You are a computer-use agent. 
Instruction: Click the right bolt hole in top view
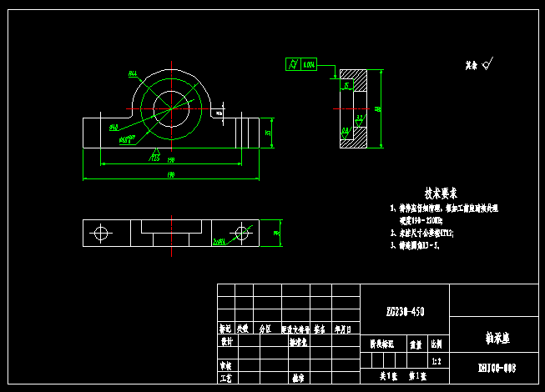241,233
